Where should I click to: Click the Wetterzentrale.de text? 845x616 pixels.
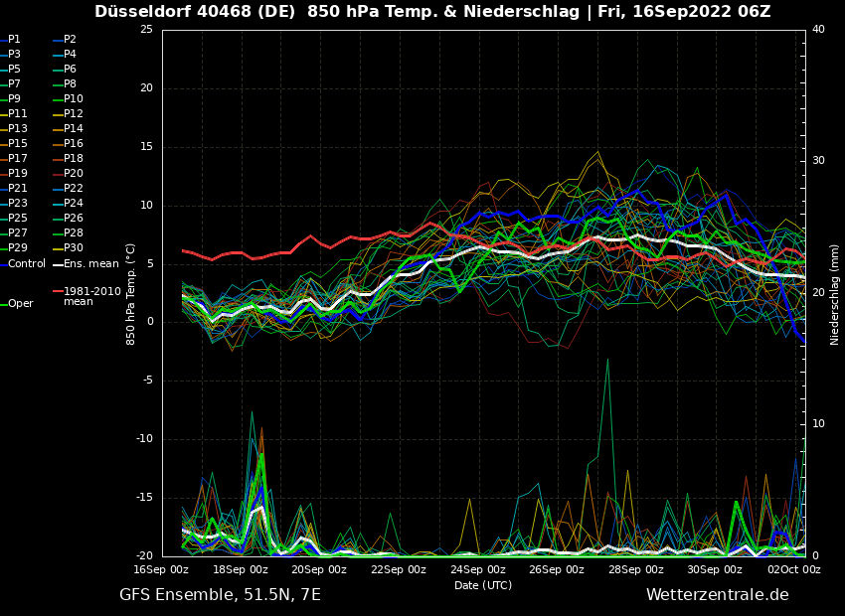coord(717,595)
